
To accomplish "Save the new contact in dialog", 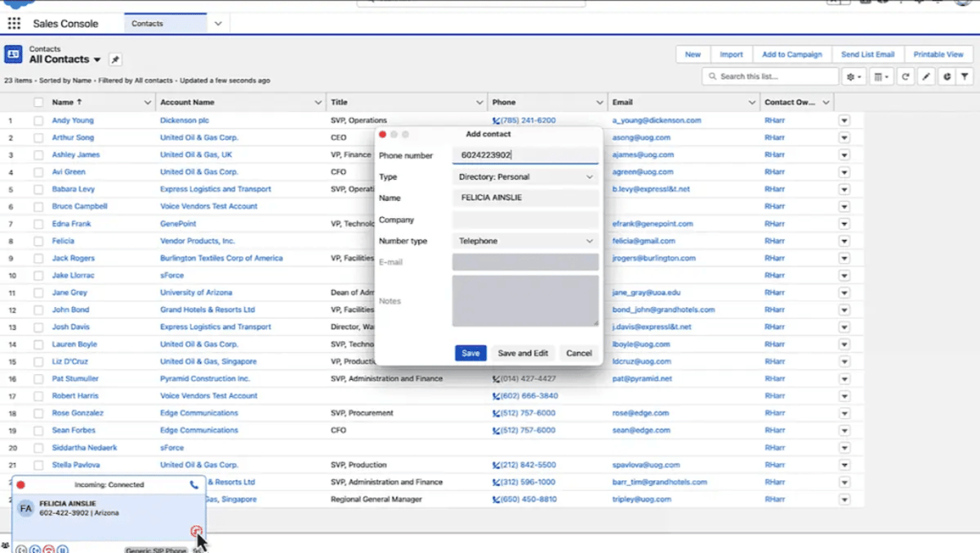I will pos(470,354).
